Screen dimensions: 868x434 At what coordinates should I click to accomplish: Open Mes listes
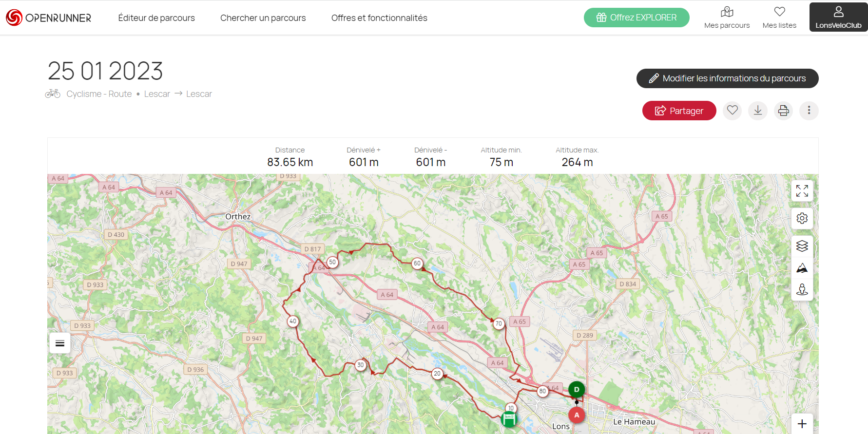pos(779,18)
